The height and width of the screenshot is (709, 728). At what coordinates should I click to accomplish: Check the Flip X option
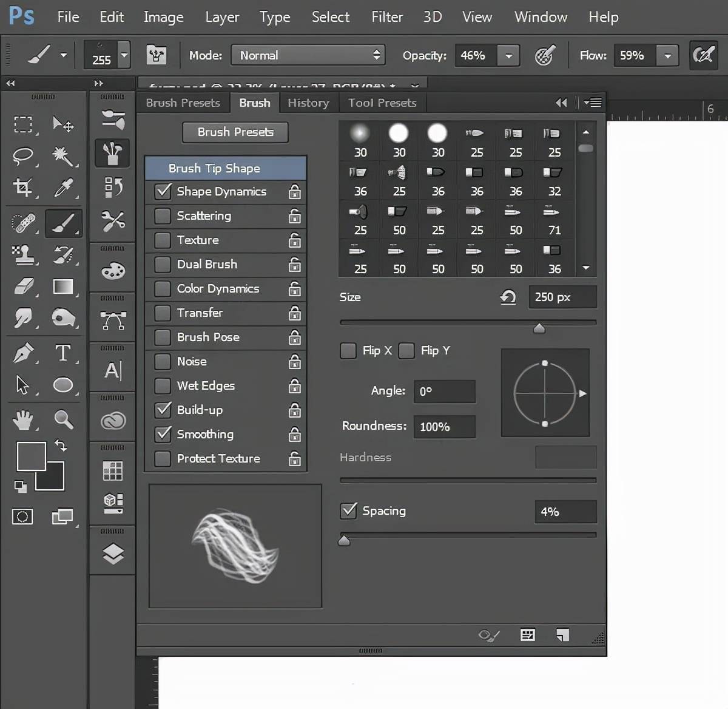(x=348, y=351)
